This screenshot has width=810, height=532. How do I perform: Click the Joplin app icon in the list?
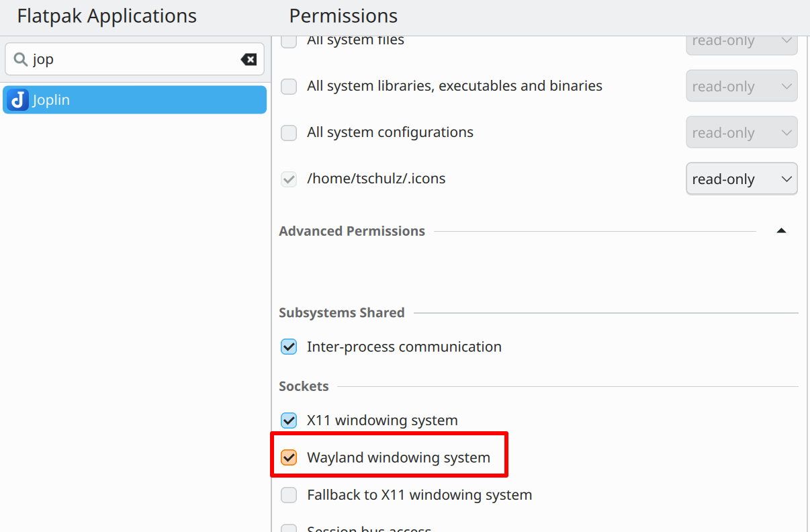[18, 100]
